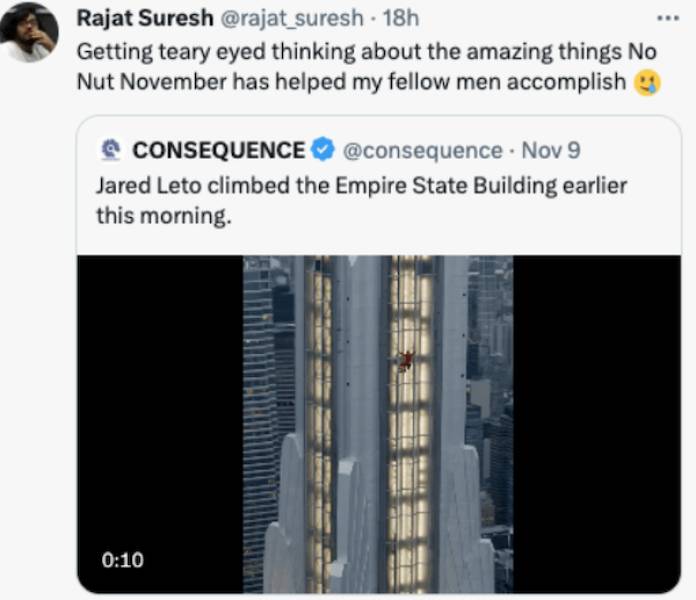Open the @consequence handle

coord(422,151)
